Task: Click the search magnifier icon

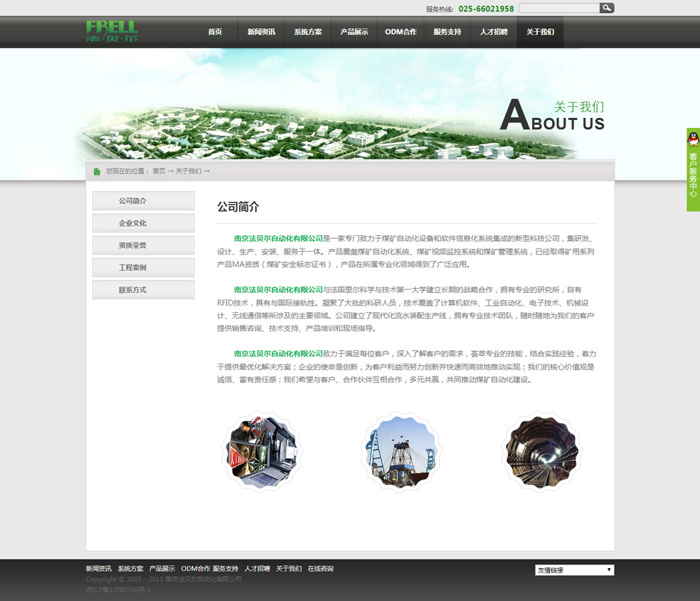Action: point(606,8)
